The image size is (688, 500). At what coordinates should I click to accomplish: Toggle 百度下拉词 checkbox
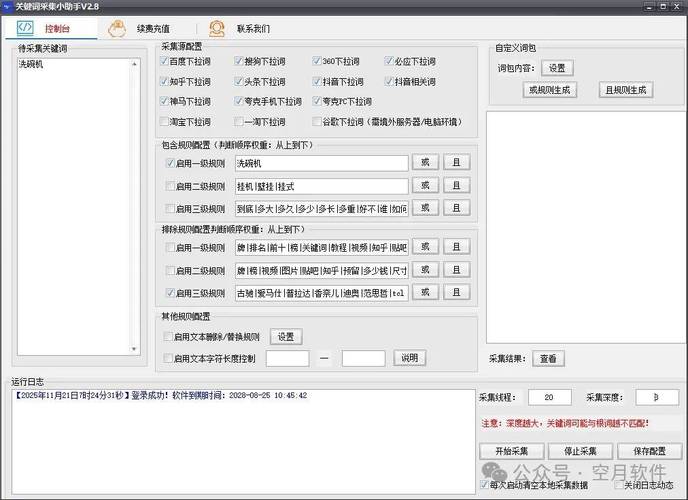point(164,61)
